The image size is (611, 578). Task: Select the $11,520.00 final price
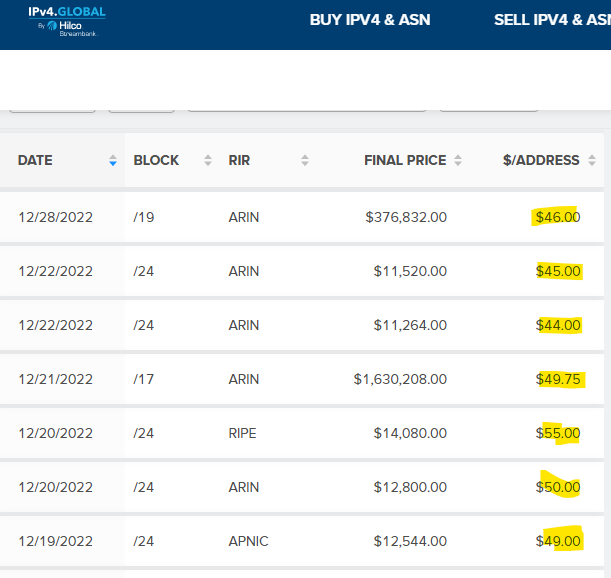coord(410,271)
